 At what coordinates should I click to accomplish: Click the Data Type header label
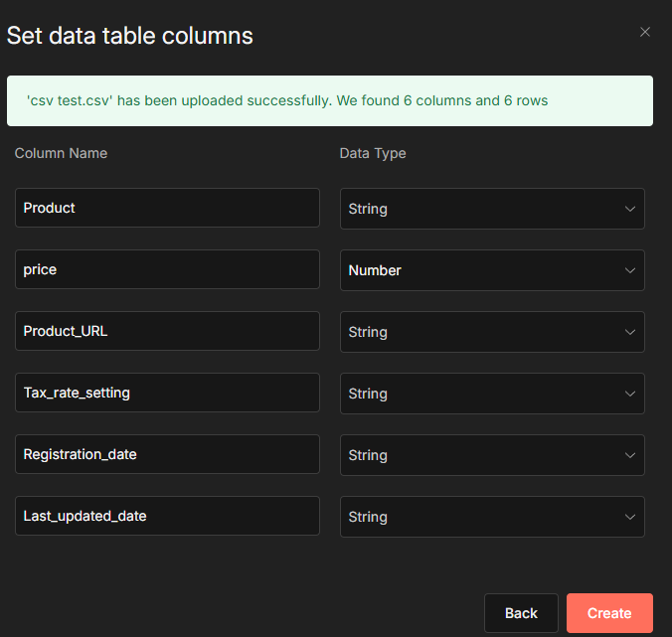pos(373,153)
